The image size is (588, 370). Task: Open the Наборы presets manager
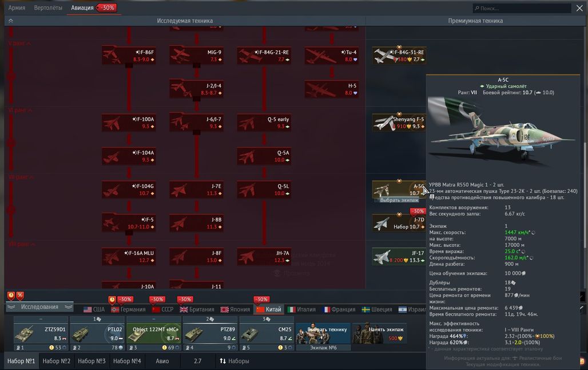pyautogui.click(x=235, y=361)
